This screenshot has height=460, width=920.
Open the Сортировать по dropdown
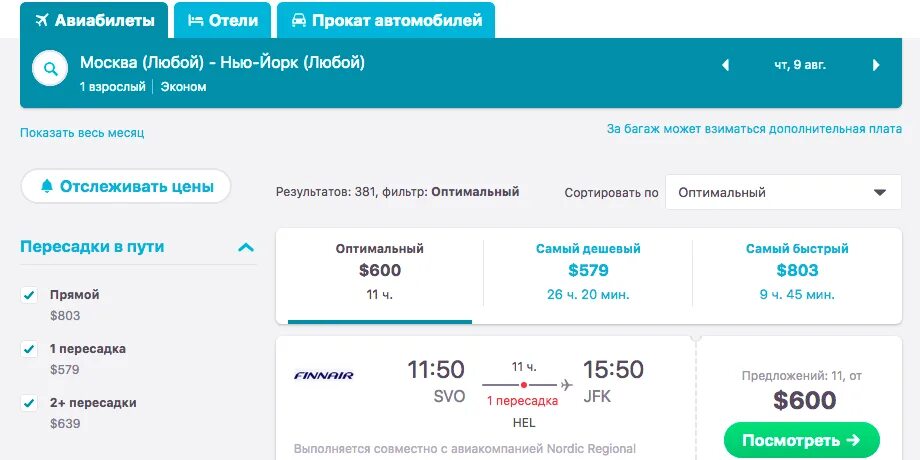tap(783, 192)
